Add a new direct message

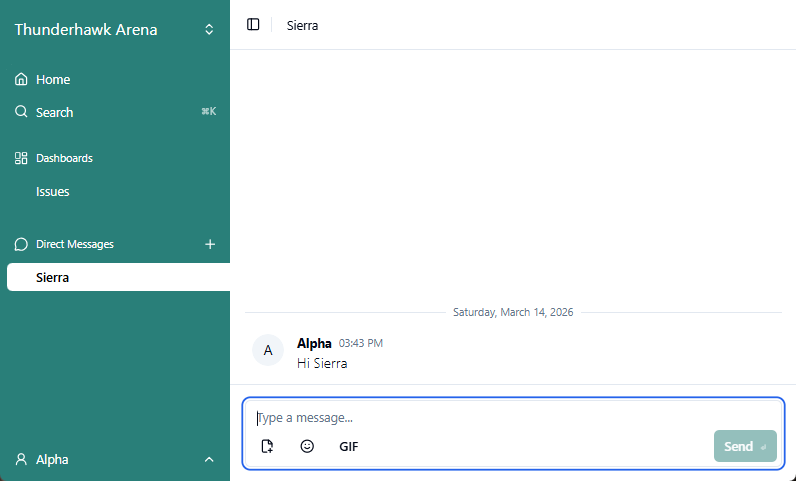pos(210,244)
